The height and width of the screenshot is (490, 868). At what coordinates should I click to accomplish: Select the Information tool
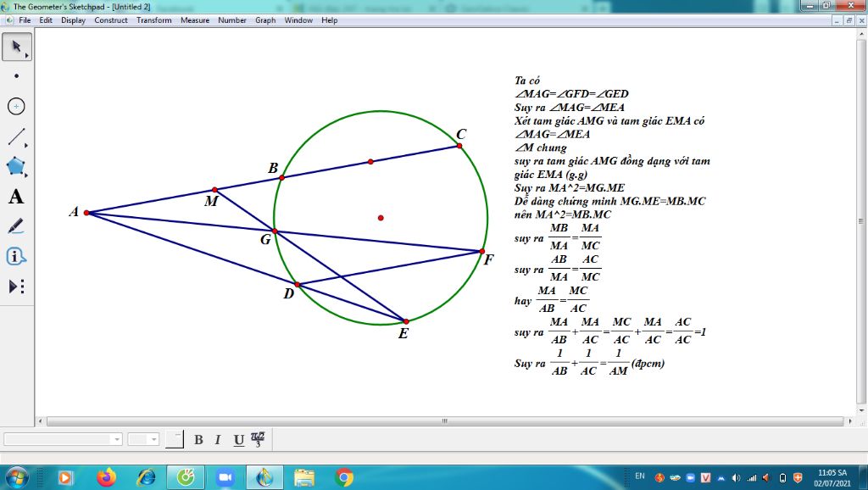tap(17, 256)
